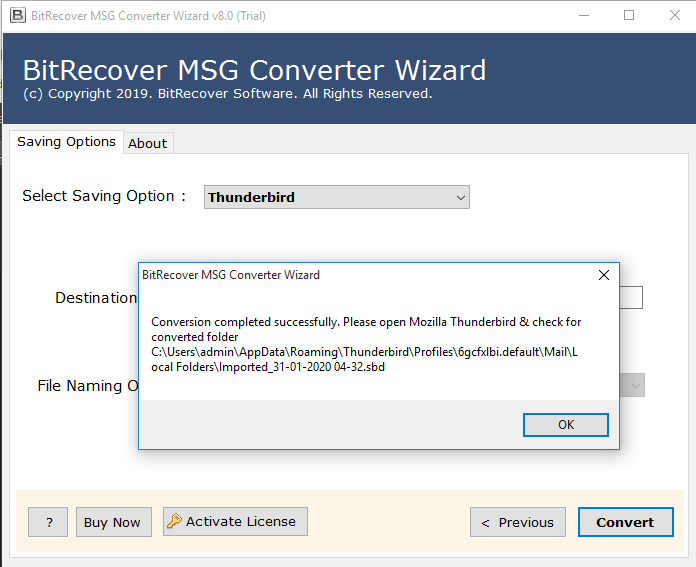
Task: Open the Select Saving Option dropdown showing Thunderbird
Action: pyautogui.click(x=336, y=197)
